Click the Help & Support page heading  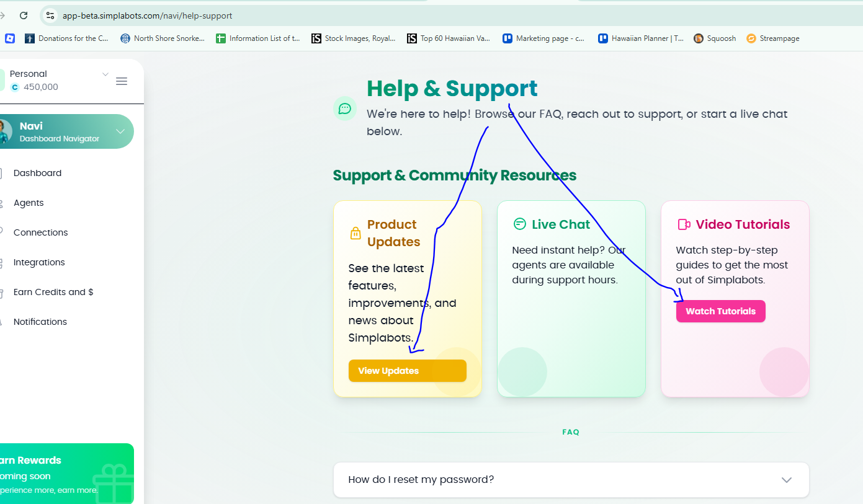click(452, 89)
